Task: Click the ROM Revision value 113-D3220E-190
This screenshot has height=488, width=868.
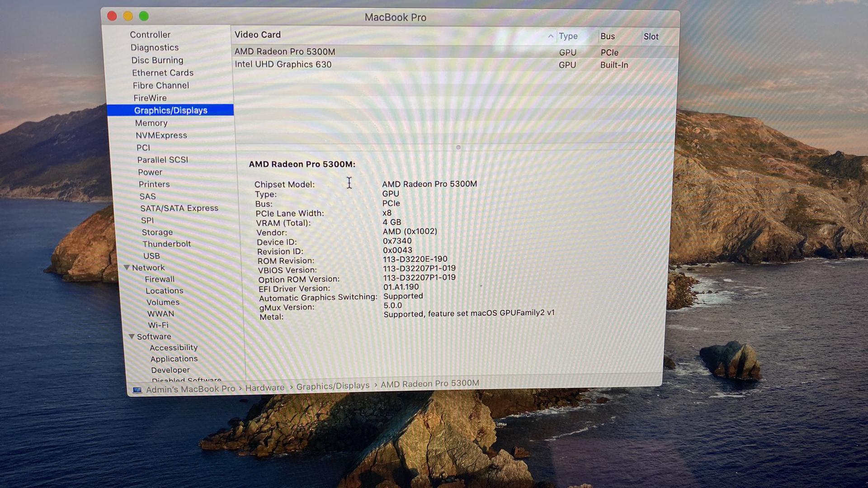Action: 415,259
